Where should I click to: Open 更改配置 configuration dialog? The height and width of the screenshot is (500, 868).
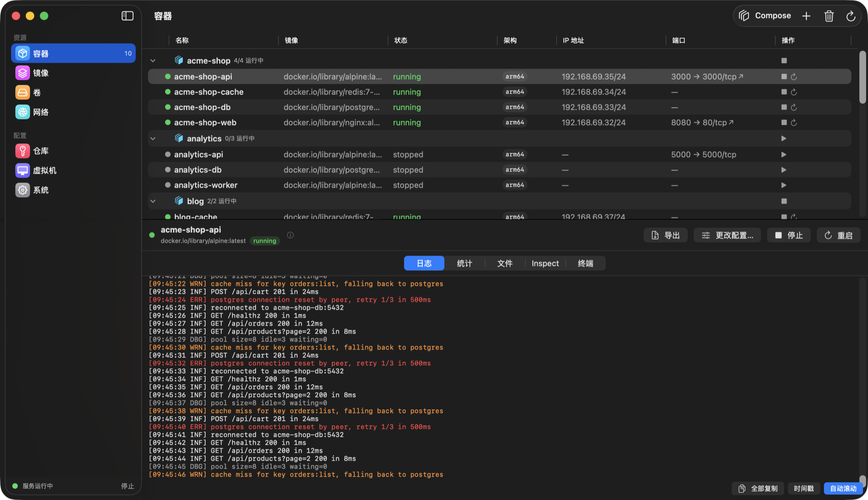click(x=727, y=235)
